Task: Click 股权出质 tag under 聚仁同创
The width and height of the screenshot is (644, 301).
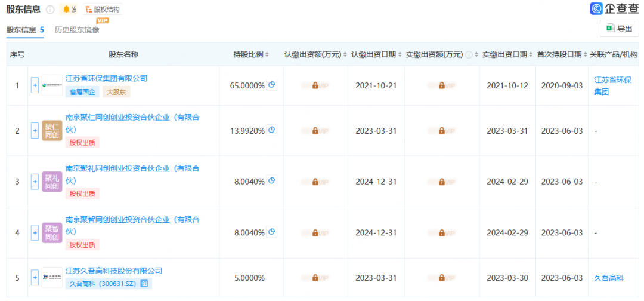Action: [82, 143]
